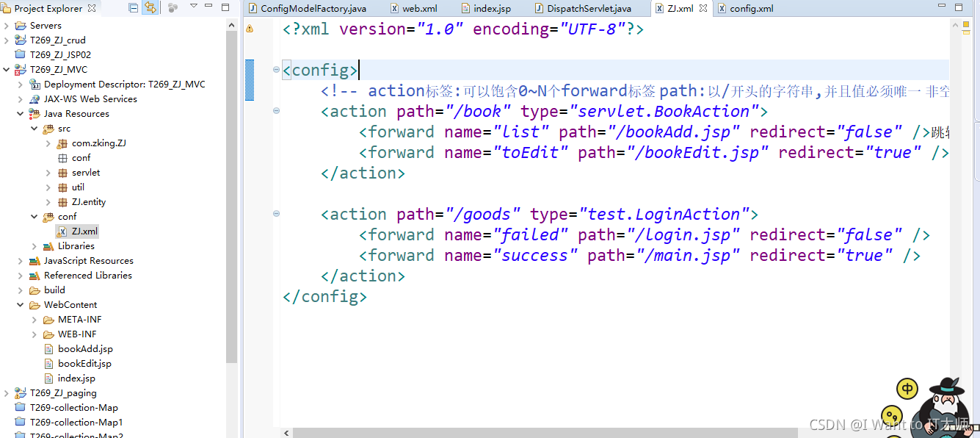Expand the servlet package
This screenshot has width=980, height=438.
click(48, 173)
